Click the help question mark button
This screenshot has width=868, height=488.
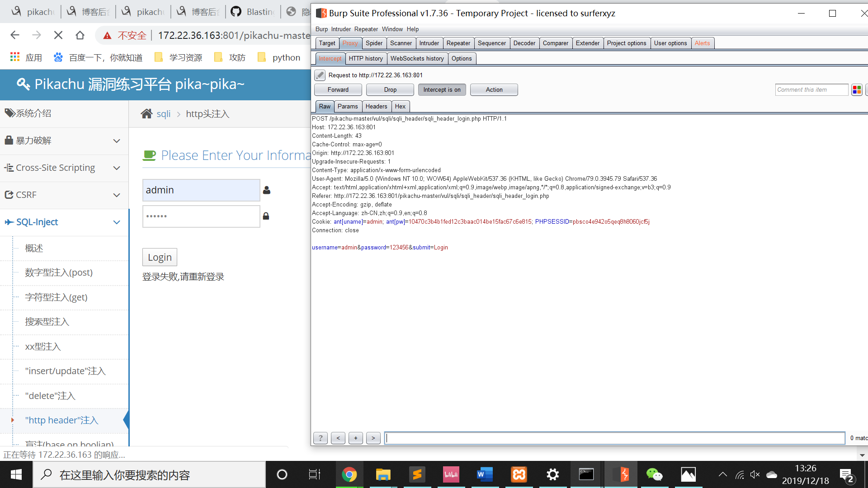click(321, 438)
